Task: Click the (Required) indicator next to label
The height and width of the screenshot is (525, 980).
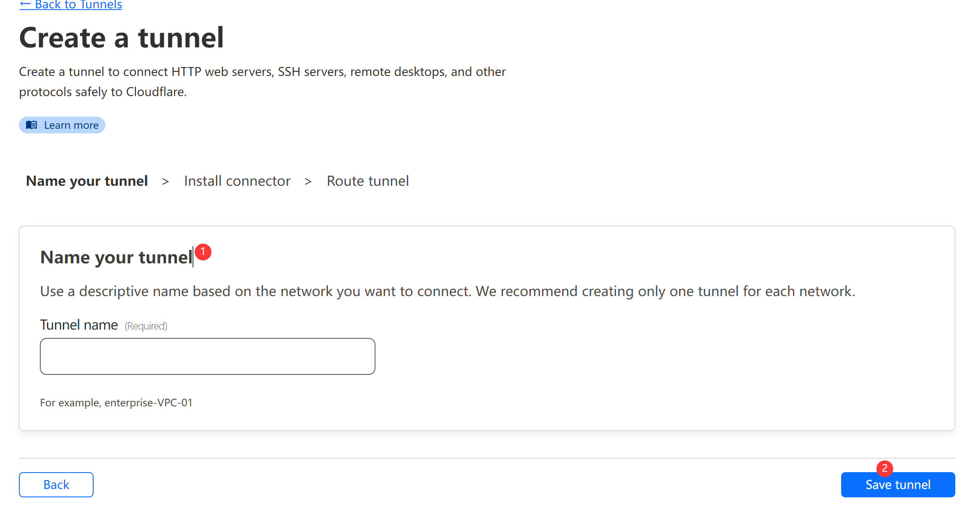Action: 146,326
